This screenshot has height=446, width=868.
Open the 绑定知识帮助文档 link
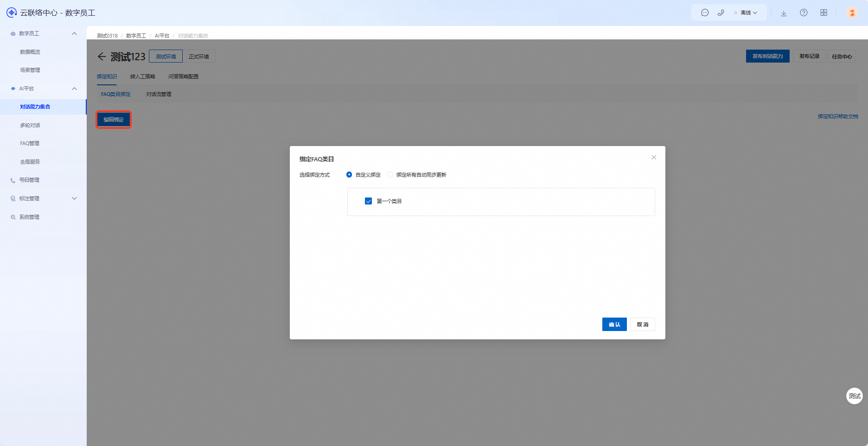[x=838, y=116]
